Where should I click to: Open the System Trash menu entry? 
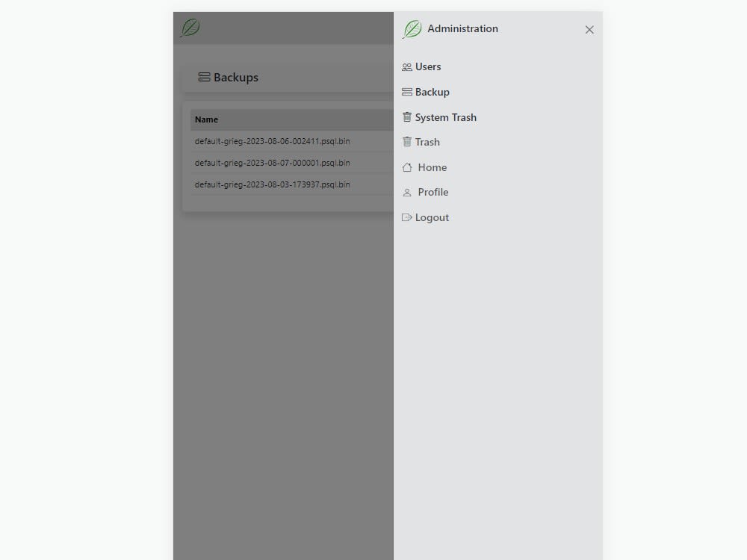pos(445,117)
